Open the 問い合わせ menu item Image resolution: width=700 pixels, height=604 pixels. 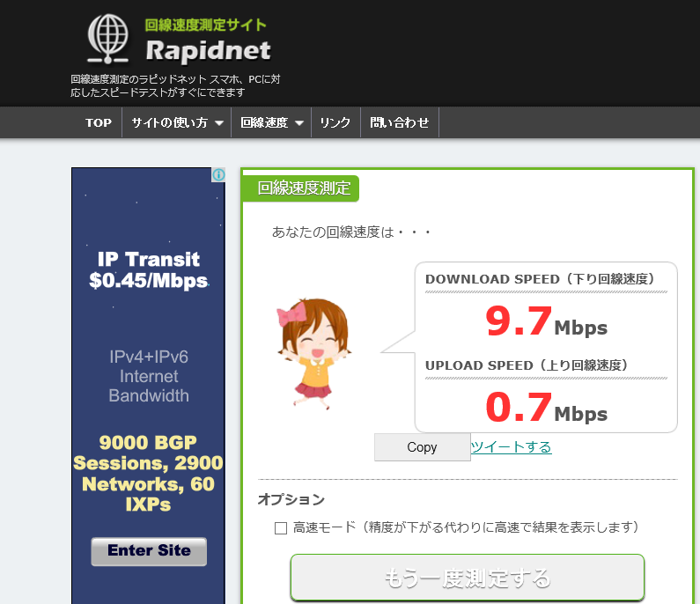click(400, 122)
